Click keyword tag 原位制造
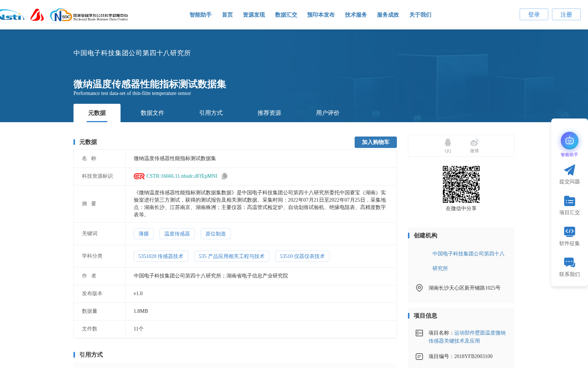The image size is (588, 368). tap(216, 234)
